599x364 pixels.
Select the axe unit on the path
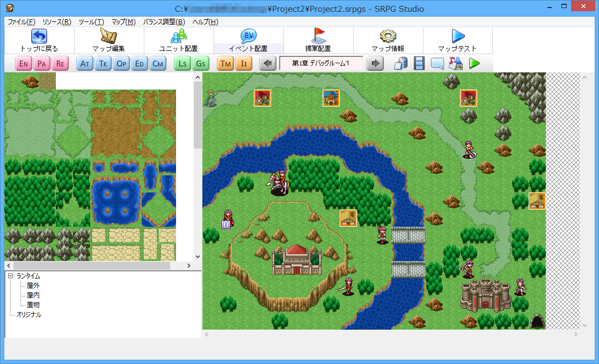tap(470, 150)
